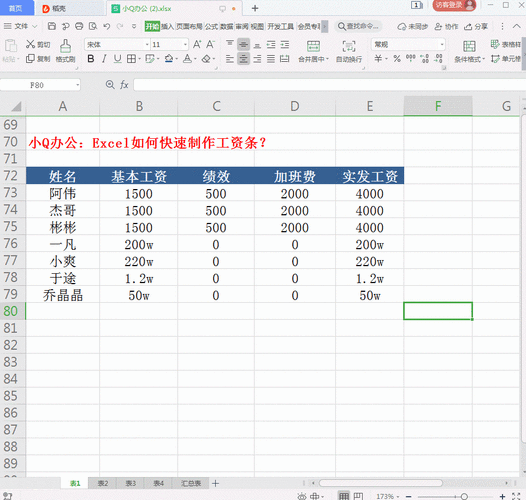Expand the Name Box dropdown arrow
This screenshot has width=526, height=500.
tap(77, 85)
